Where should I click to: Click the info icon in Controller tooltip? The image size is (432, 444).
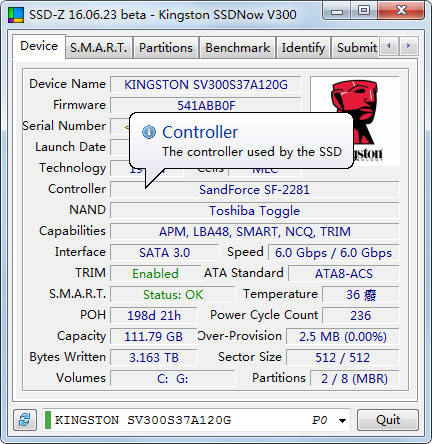point(149,132)
